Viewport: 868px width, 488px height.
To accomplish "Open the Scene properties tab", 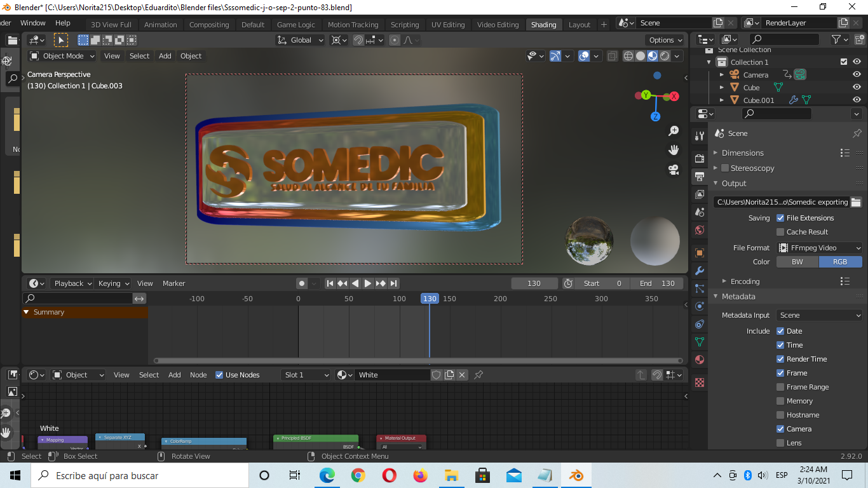I will [x=700, y=212].
